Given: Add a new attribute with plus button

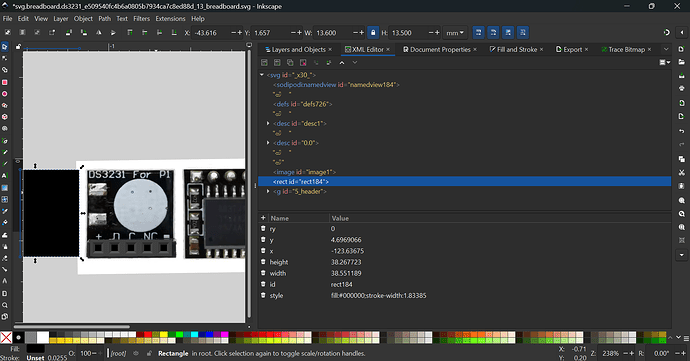Looking at the screenshot, I should (263, 218).
